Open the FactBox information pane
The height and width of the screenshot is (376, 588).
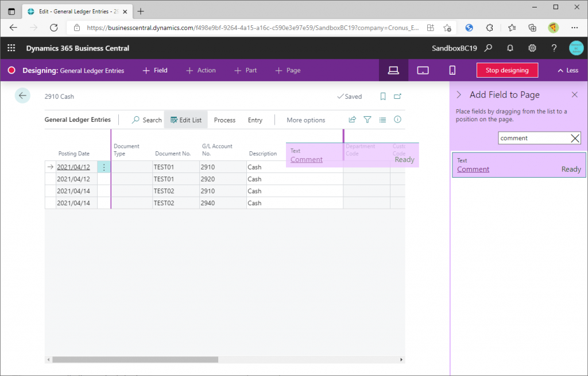pos(397,120)
